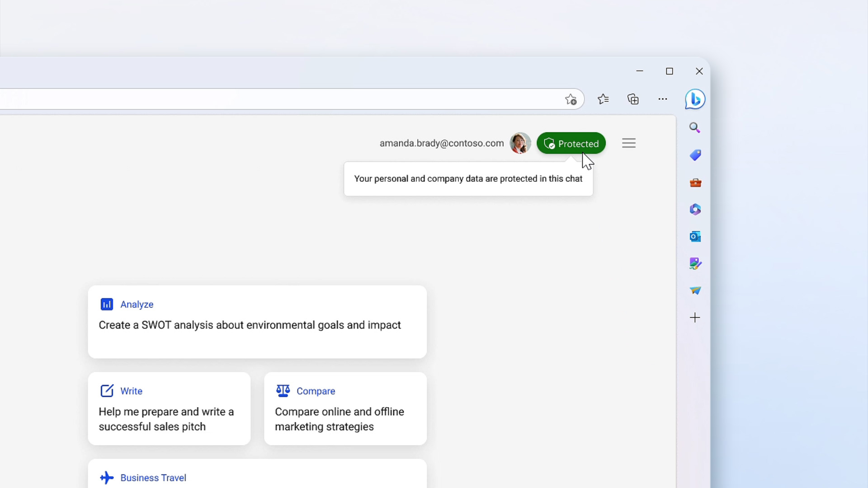Expand browser settings via ellipsis menu
868x488 pixels.
pos(663,99)
